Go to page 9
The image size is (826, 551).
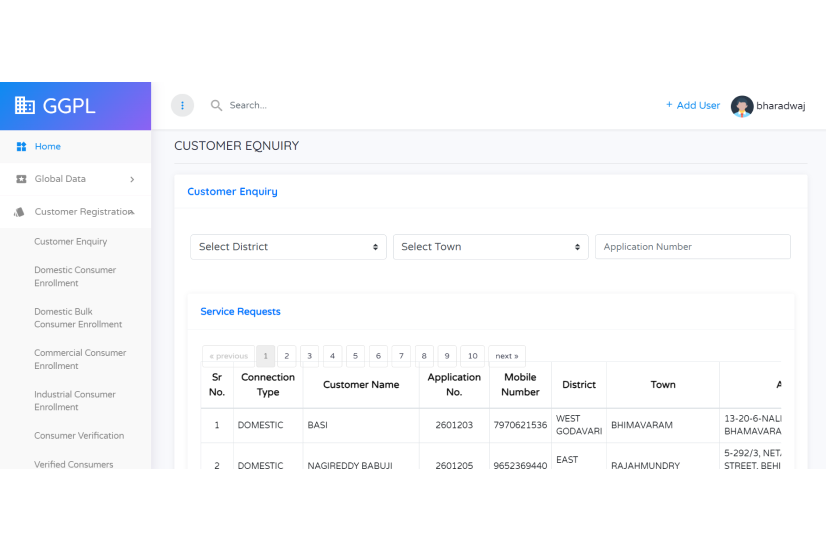(x=447, y=356)
